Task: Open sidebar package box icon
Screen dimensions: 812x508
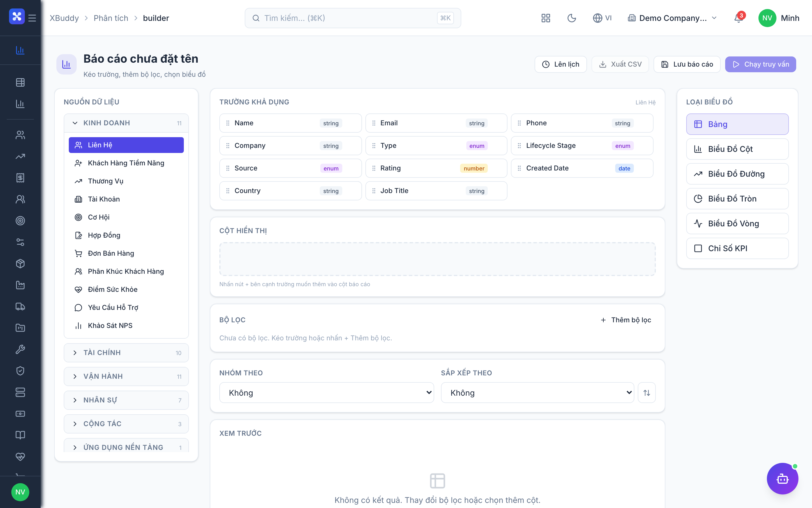Action: pos(20,264)
